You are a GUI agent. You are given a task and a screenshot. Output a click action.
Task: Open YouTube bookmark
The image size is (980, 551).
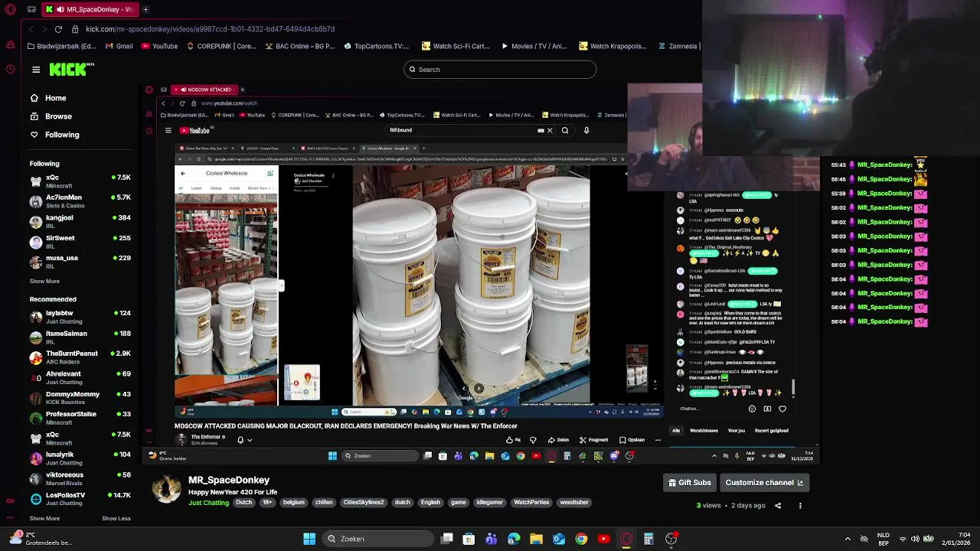click(158, 46)
